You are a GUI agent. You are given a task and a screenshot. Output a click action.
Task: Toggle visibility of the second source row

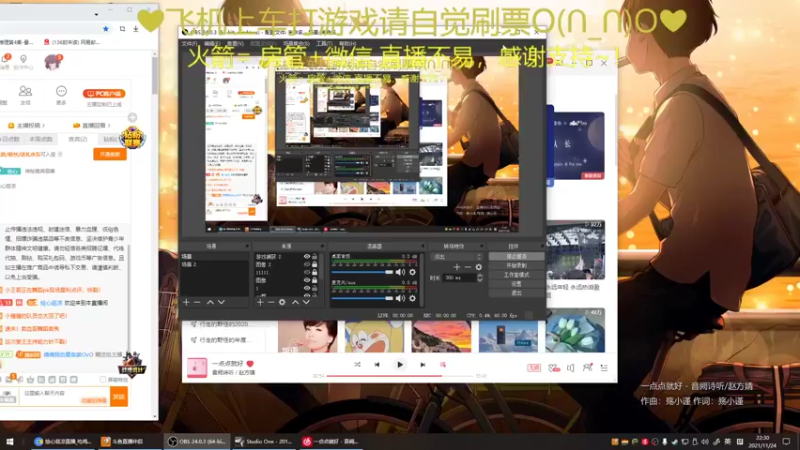coord(307,264)
